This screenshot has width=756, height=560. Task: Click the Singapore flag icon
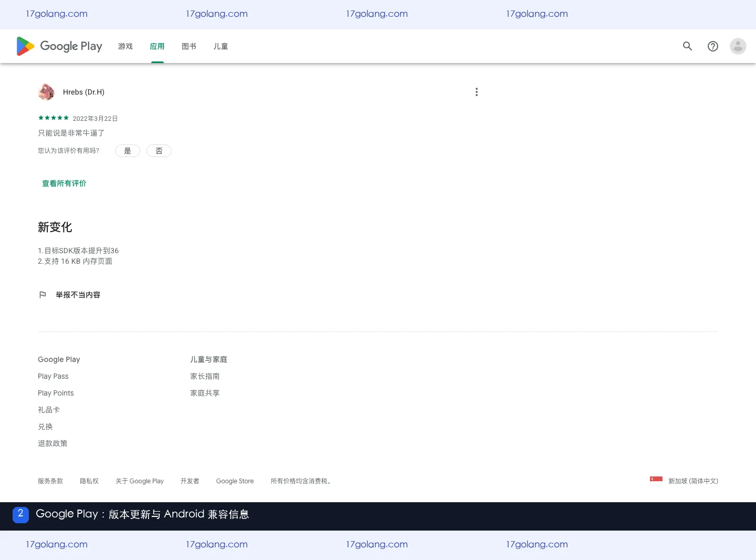(x=656, y=481)
